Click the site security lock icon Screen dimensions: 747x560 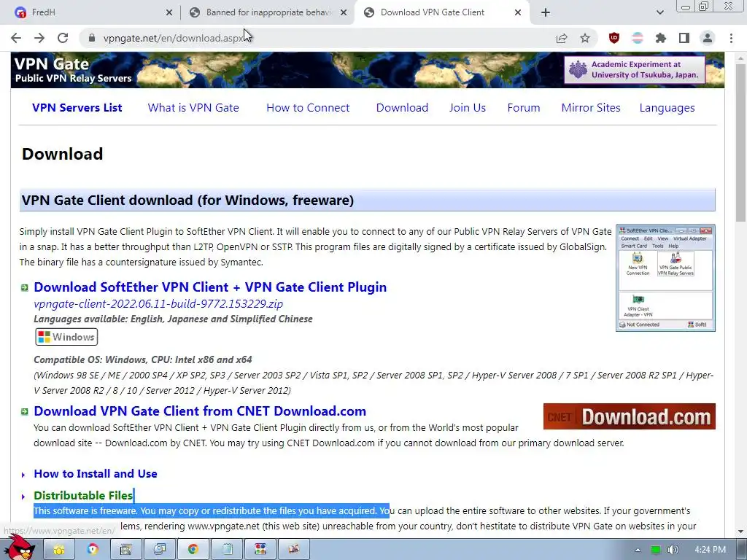pos(92,38)
